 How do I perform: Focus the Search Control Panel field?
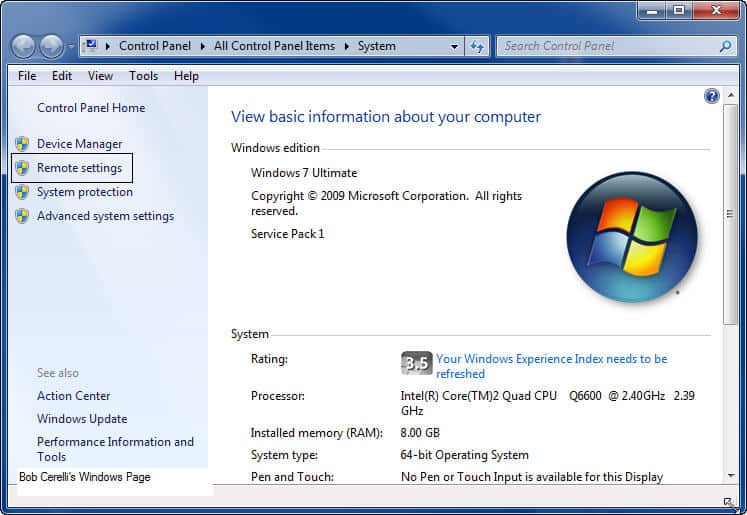click(607, 46)
